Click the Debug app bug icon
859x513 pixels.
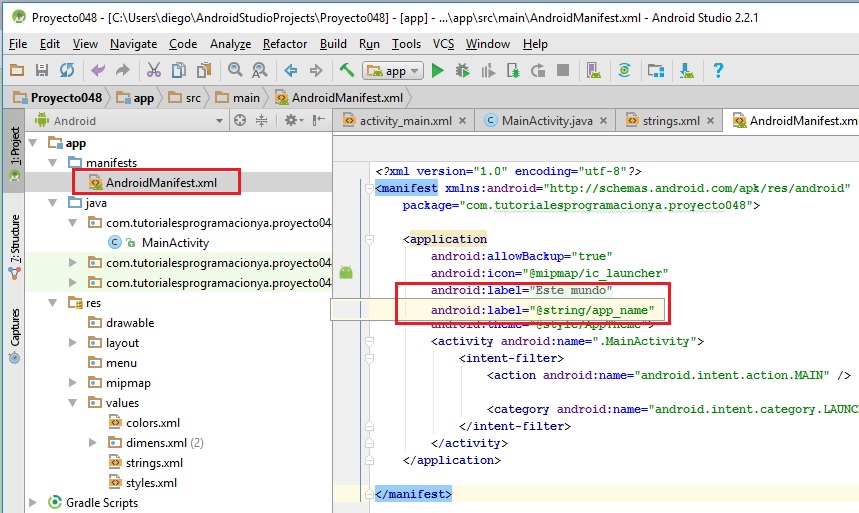coord(462,71)
